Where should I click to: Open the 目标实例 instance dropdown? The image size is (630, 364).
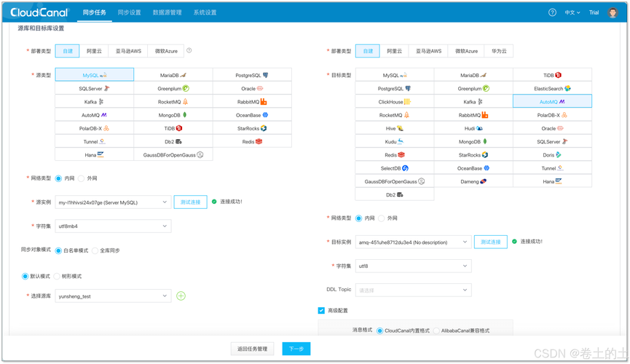[413, 242]
